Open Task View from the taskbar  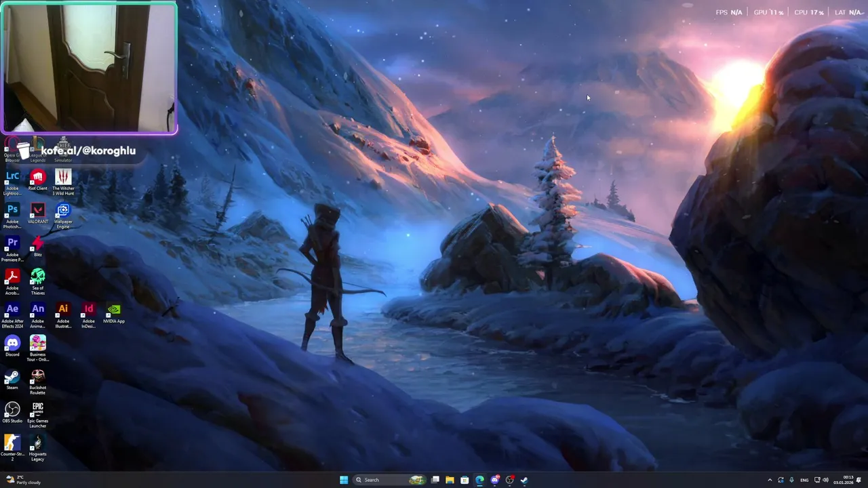pos(435,480)
